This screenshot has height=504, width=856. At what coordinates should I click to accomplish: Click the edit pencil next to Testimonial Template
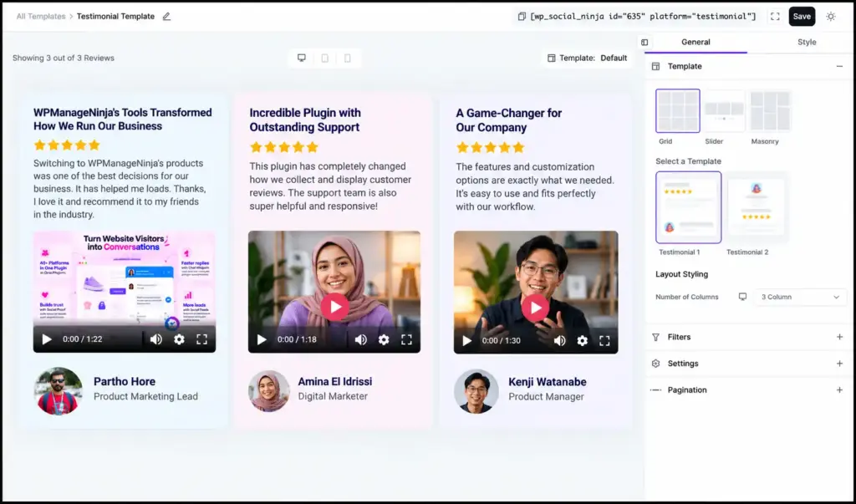pyautogui.click(x=166, y=17)
